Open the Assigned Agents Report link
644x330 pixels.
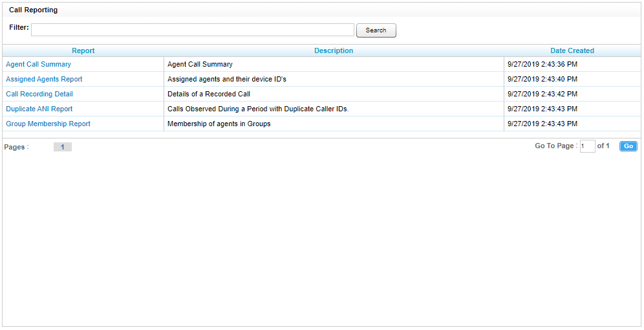[44, 80]
